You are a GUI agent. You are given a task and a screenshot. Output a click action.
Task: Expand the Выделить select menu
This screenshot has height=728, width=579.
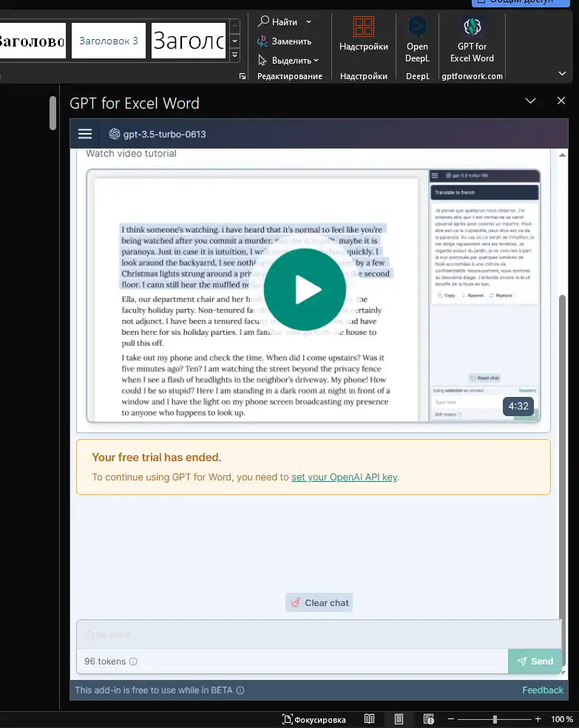(288, 61)
